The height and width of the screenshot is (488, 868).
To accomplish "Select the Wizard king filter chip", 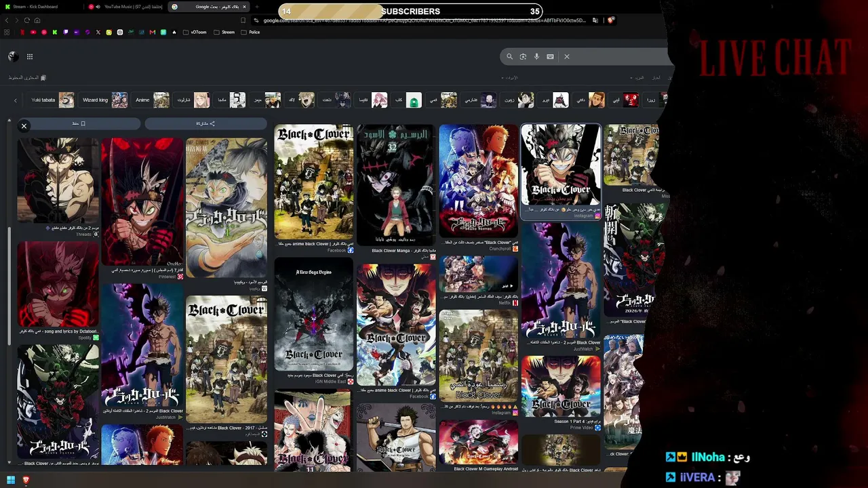I will pyautogui.click(x=104, y=100).
